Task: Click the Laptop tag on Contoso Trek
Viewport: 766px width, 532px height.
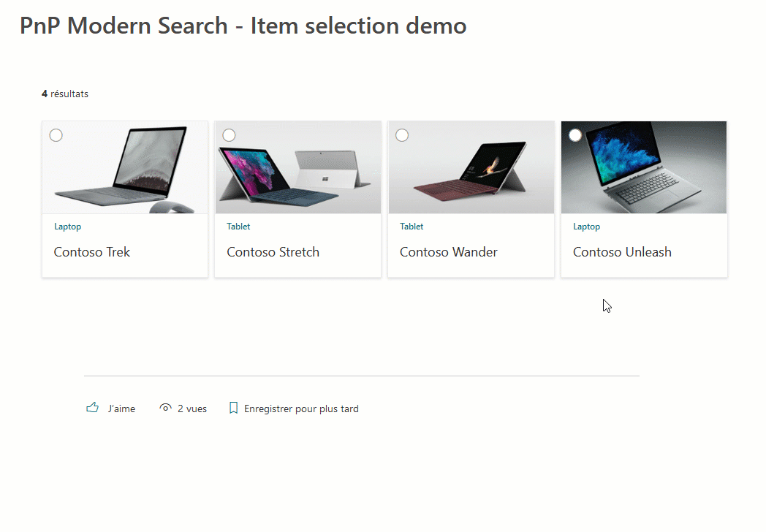Action: pos(67,227)
